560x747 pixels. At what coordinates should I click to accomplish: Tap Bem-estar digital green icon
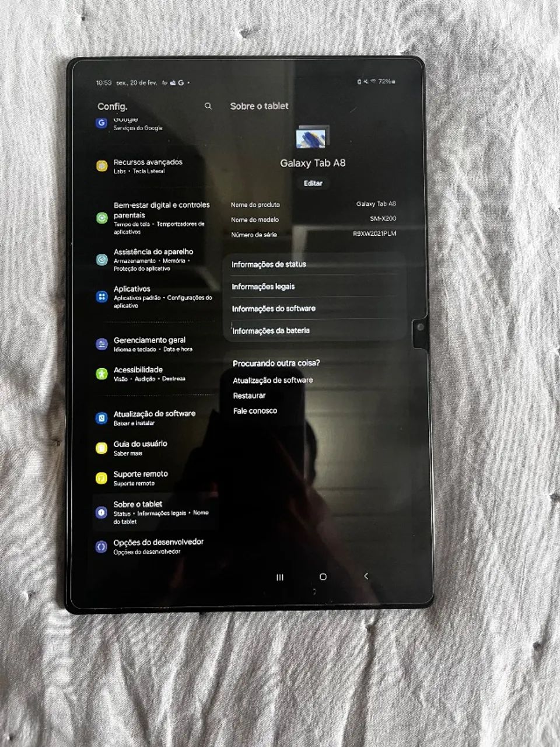(x=102, y=218)
